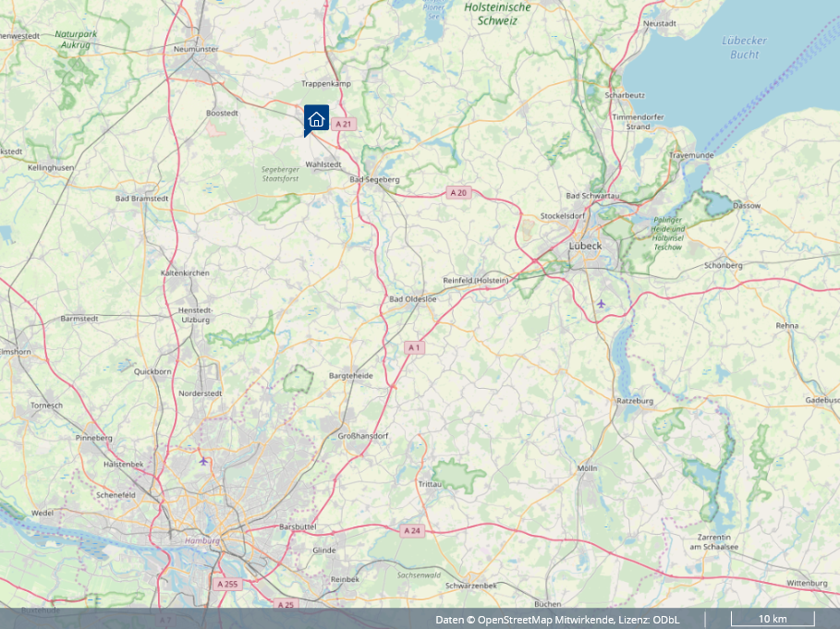Click the A 1 motorway shield

point(414,347)
